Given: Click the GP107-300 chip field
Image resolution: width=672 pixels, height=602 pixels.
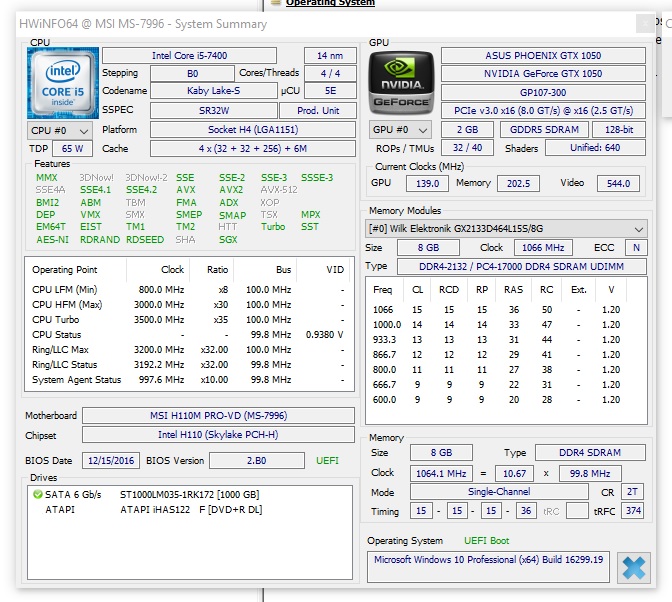Looking at the screenshot, I should [x=543, y=93].
